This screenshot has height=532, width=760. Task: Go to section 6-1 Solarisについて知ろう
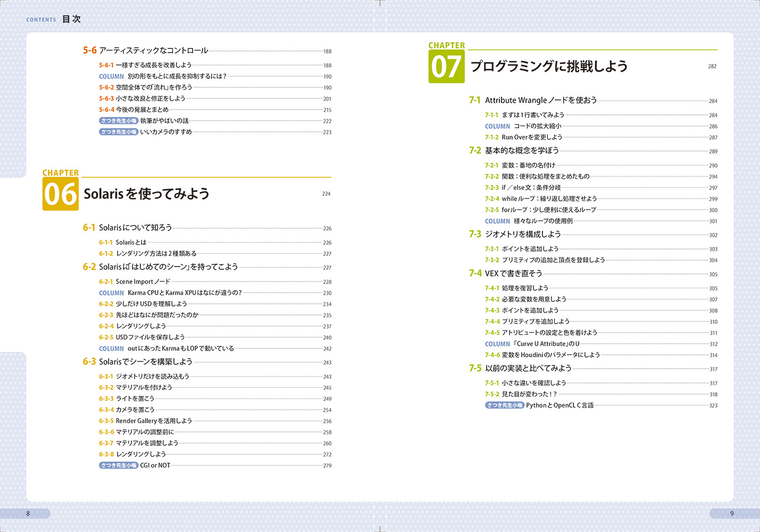pyautogui.click(x=135, y=228)
